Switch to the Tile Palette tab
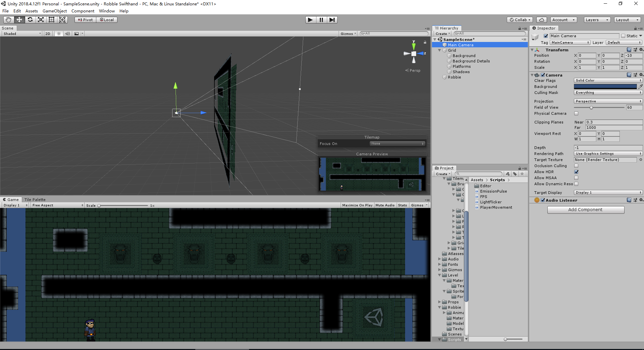The image size is (644, 350). pyautogui.click(x=35, y=200)
